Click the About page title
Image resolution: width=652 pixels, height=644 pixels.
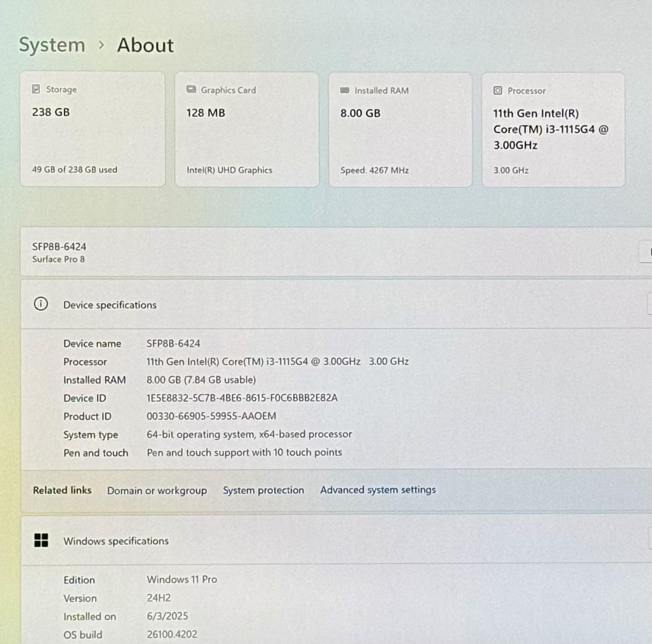145,45
